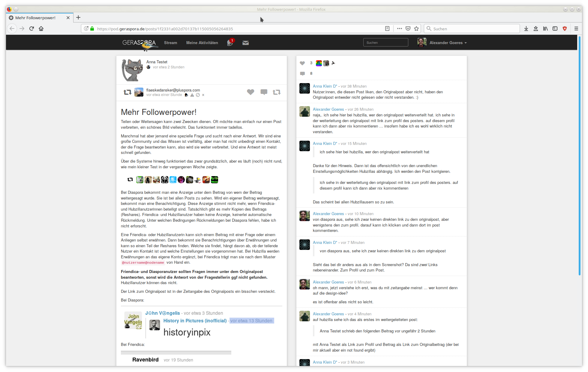Open Anna Klein D* link from 38 minutes ago
The width and height of the screenshot is (588, 372).
click(325, 86)
